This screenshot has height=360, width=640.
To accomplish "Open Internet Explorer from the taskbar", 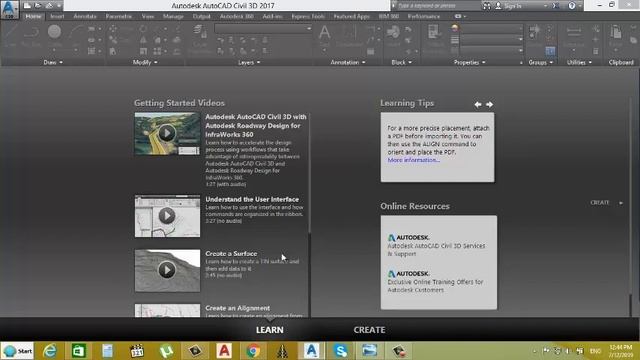I will pyautogui.click(x=50, y=351).
